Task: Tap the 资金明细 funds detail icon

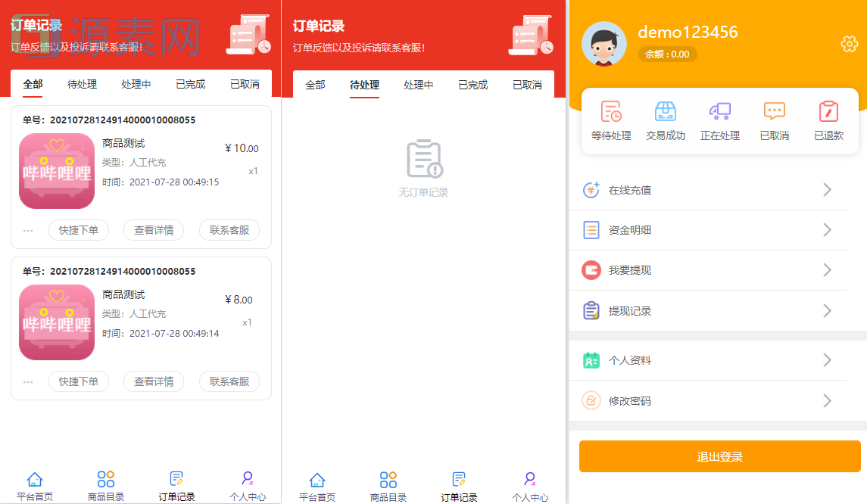Action: coord(591,229)
